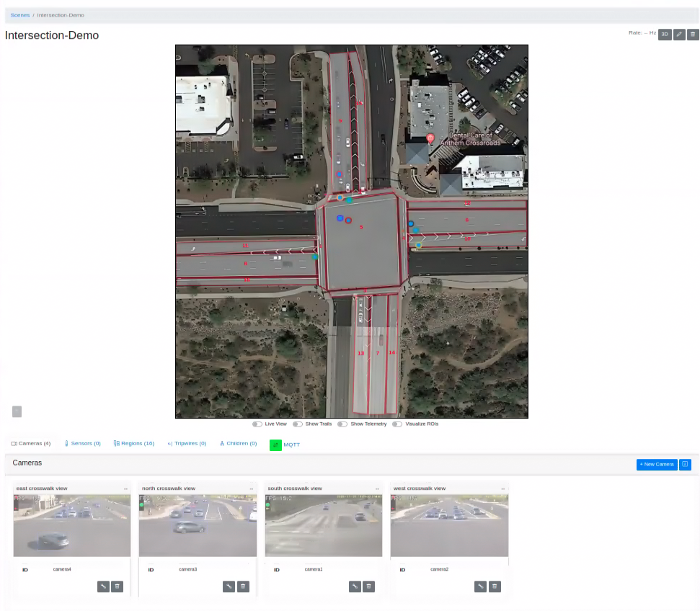
Task: Click the pencil edit icon beside the 3D button
Action: 679,34
